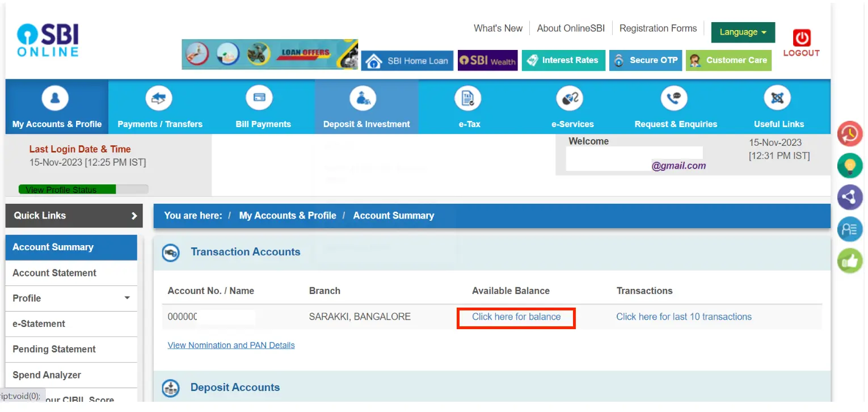Open the e-Tax document icon

468,99
